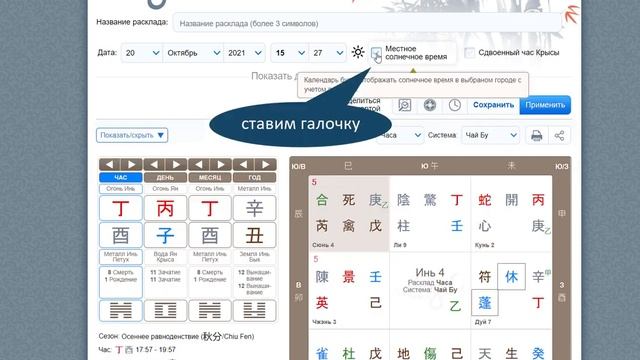This screenshot has height=360, width=640.
Task: Open the day dropdown showing 20
Action: click(x=142, y=53)
